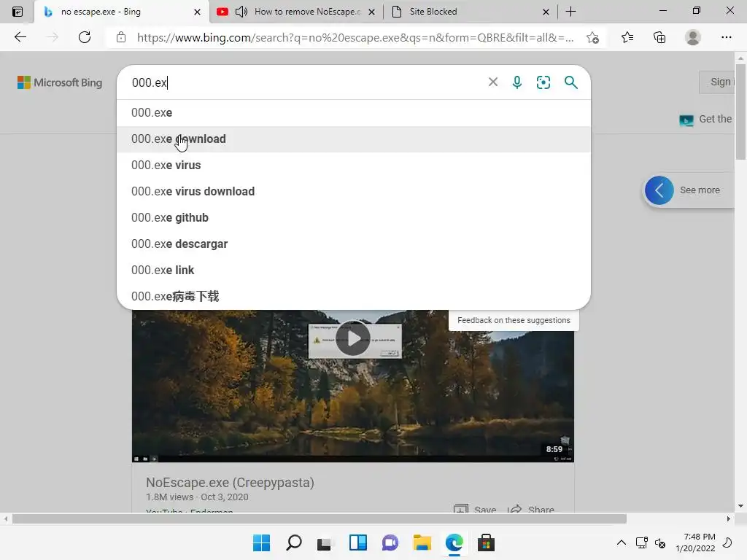Click the address bar URL
The image size is (747, 560).
pos(355,38)
